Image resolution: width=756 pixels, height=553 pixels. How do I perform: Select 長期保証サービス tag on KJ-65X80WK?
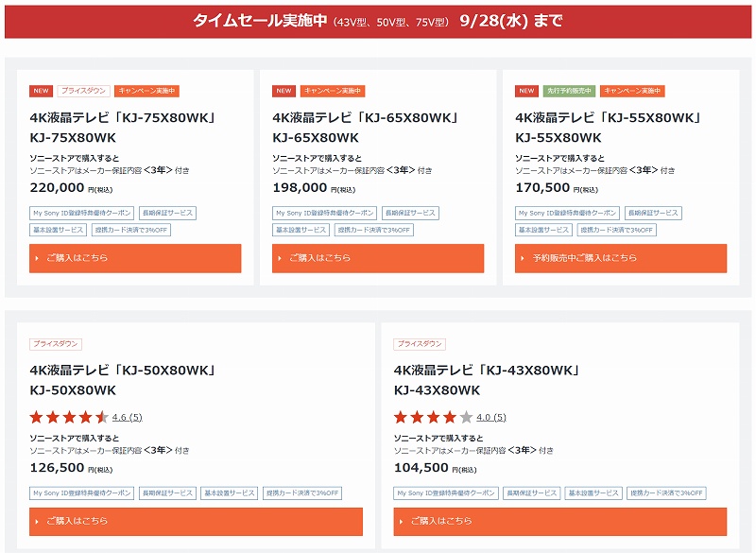411,213
